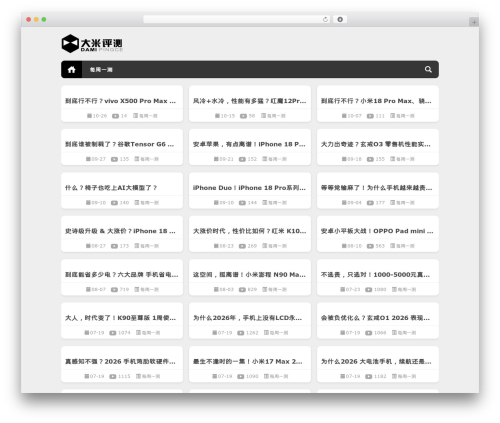Open the 小米18 Pro Max article
The width and height of the screenshot is (500, 423).
pos(376,101)
